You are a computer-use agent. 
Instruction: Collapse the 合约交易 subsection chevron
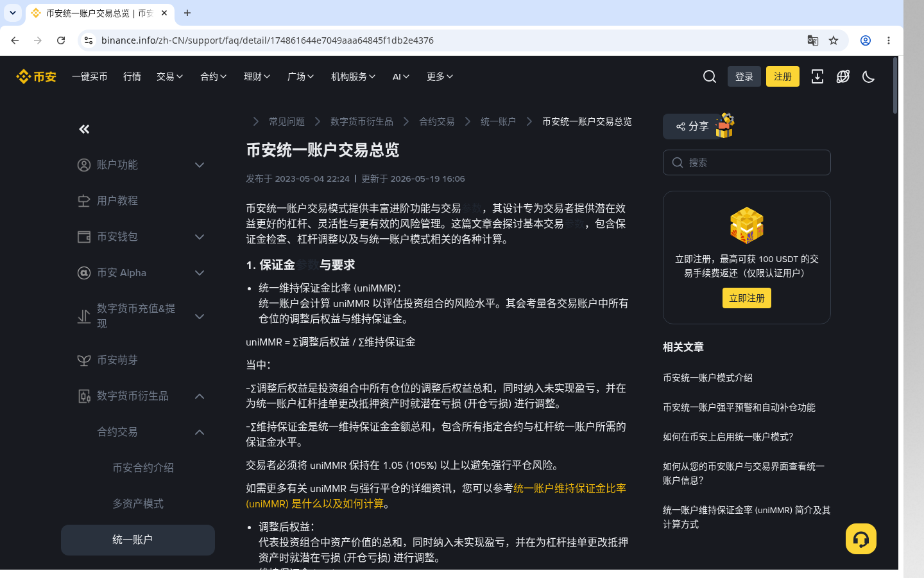tap(200, 432)
